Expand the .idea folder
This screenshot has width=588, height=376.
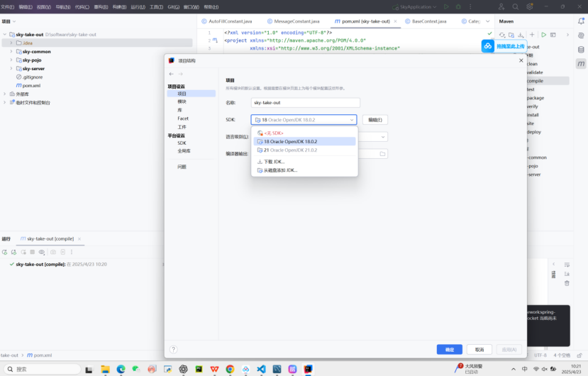[11, 43]
